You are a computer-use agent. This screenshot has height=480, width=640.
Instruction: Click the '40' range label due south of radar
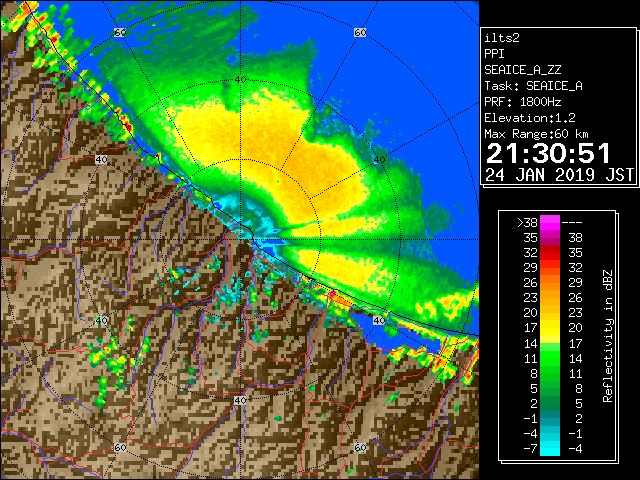tap(240, 400)
